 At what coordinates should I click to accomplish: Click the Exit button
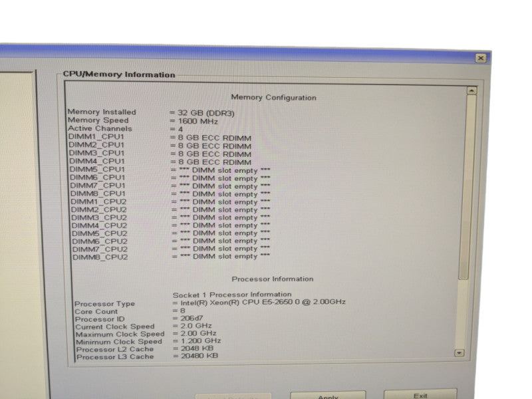click(x=420, y=395)
